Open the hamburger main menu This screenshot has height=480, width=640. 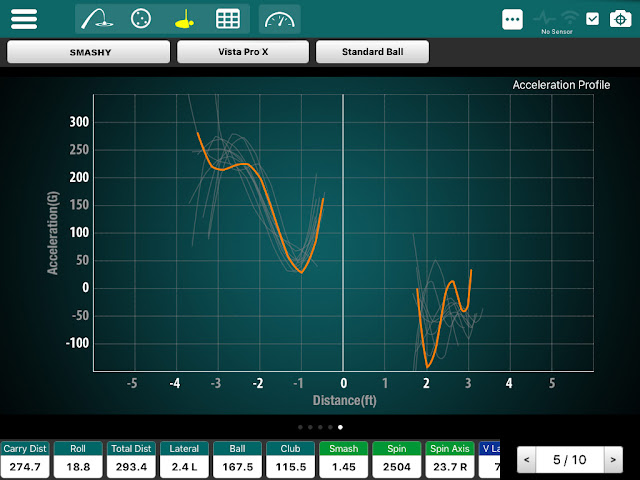tap(24, 19)
